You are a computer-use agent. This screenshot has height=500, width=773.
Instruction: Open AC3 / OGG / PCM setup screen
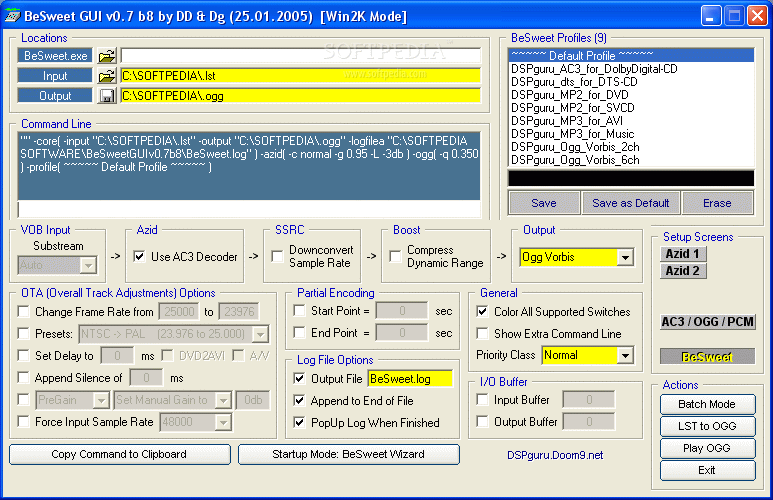(x=707, y=322)
